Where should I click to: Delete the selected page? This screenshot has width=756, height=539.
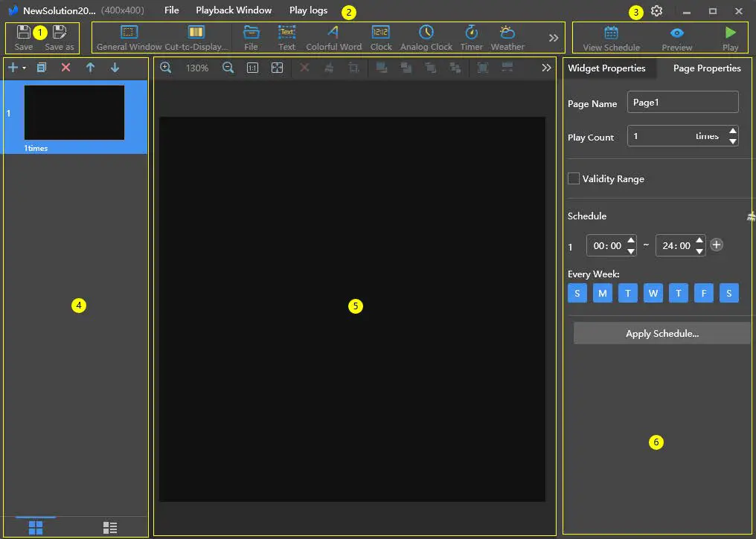pos(65,67)
